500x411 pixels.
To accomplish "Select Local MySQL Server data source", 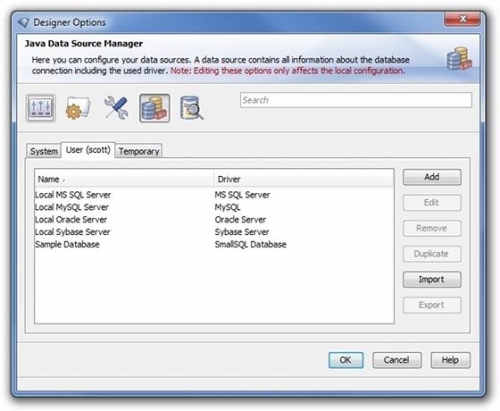I will [x=214, y=207].
